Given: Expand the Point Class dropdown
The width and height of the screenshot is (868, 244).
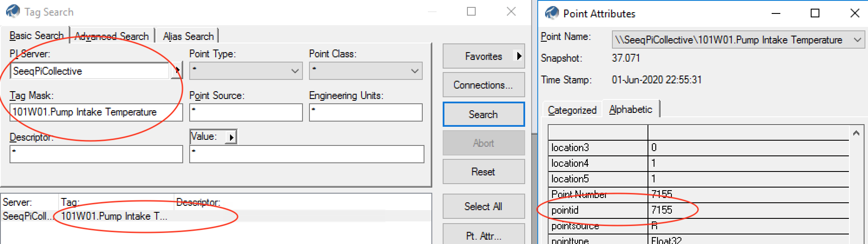Looking at the screenshot, I should point(415,71).
